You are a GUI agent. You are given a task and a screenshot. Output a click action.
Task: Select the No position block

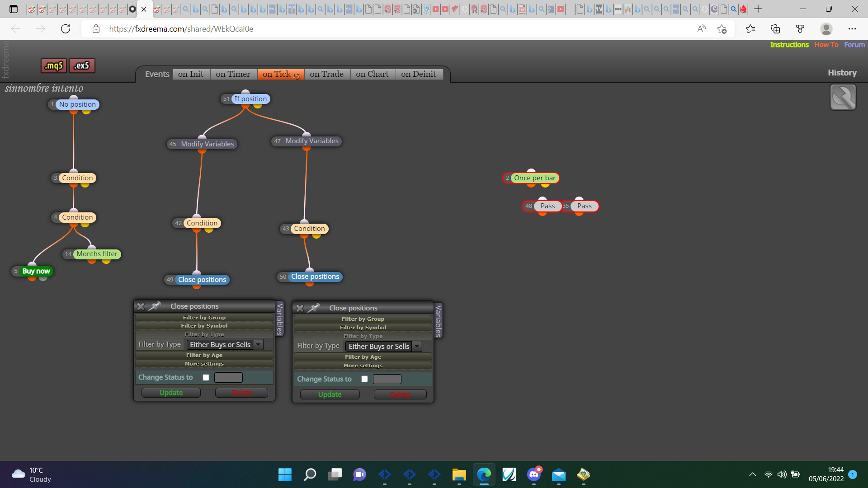click(x=77, y=104)
